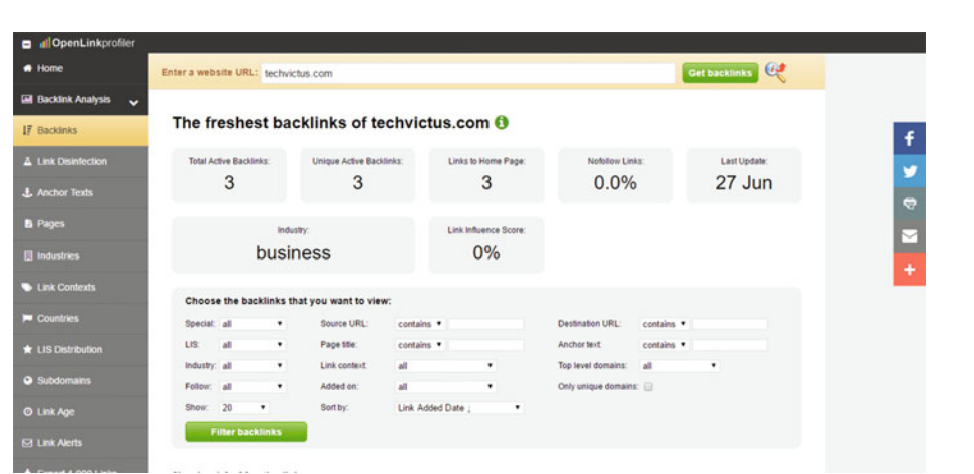Open the Sort by dropdown

459,408
